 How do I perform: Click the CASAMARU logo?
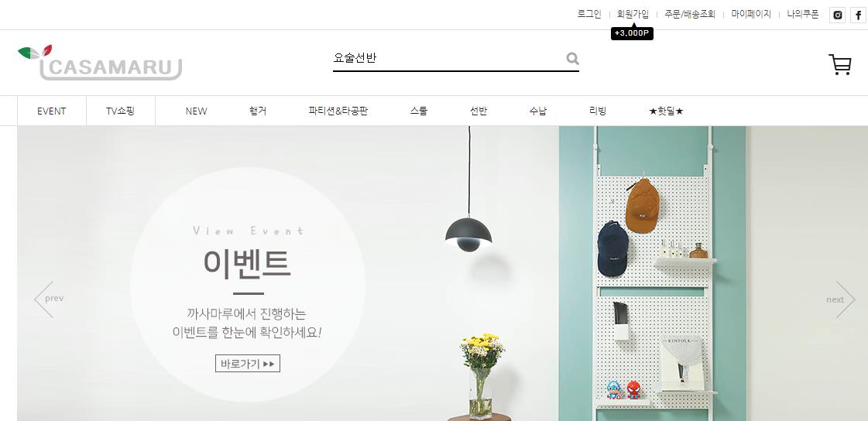[100, 63]
